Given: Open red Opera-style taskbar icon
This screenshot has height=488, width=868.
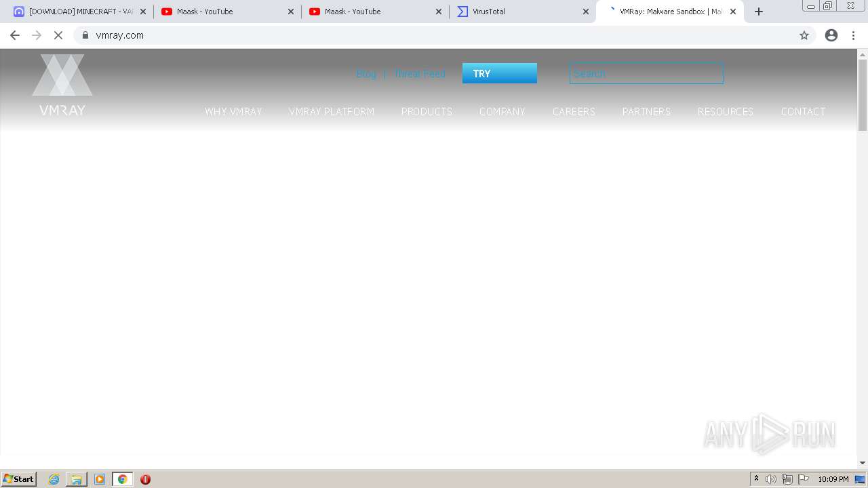Looking at the screenshot, I should (x=145, y=479).
